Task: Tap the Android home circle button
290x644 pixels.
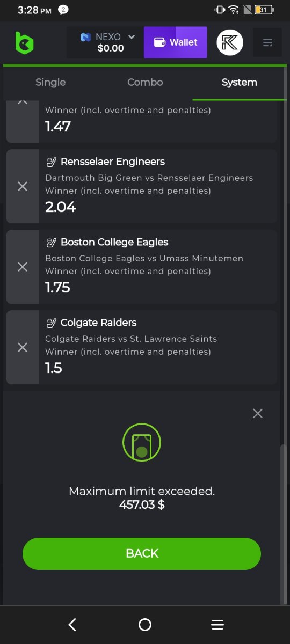Action: 145,625
